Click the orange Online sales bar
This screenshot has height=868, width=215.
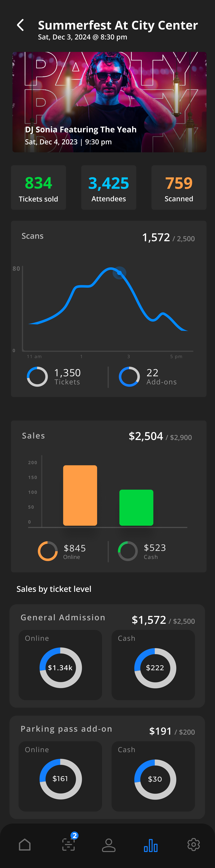click(x=80, y=495)
